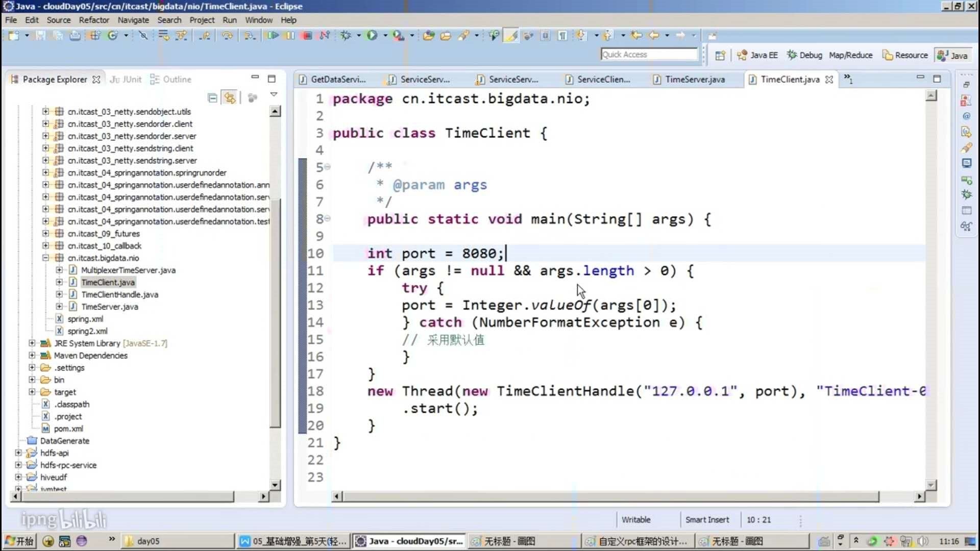Click the Open Perspective icon

point(720,55)
